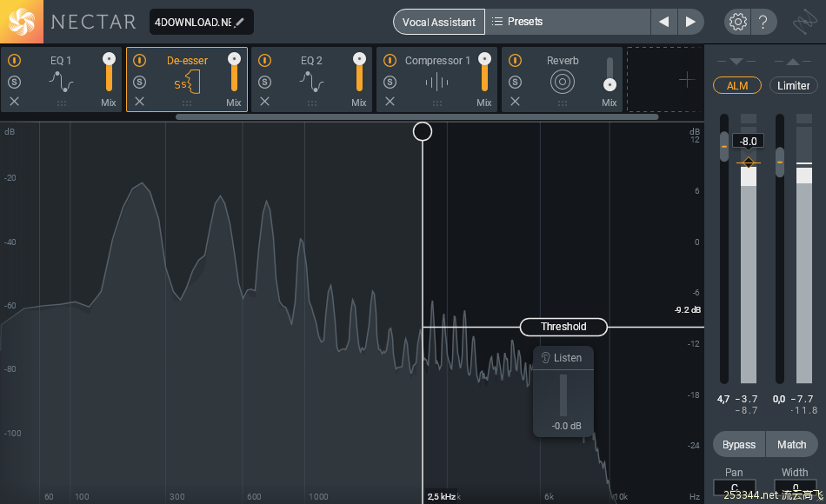Click the Bypass button

pos(739,445)
